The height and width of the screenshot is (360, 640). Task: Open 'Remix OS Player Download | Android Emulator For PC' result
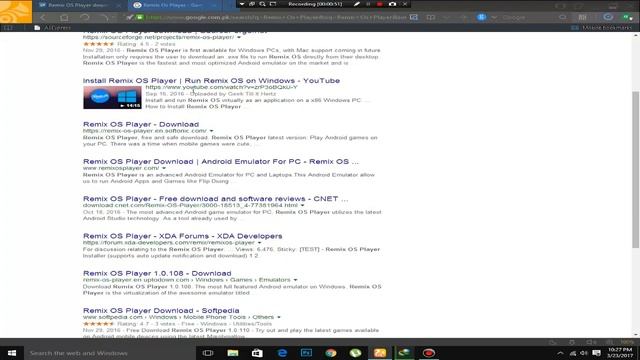[x=221, y=161]
